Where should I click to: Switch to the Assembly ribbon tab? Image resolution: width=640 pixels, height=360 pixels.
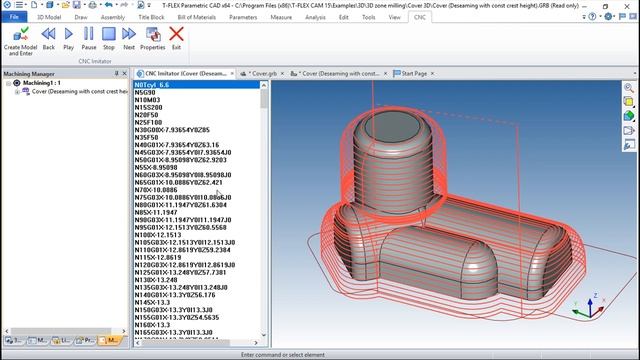(113, 17)
